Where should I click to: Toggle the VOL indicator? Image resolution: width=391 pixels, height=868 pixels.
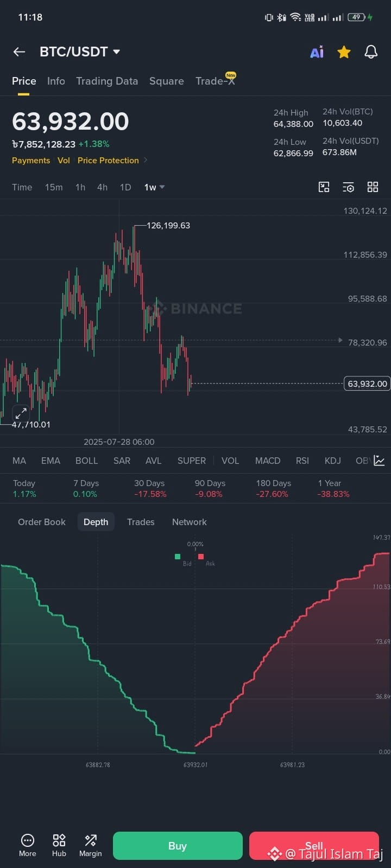230,461
